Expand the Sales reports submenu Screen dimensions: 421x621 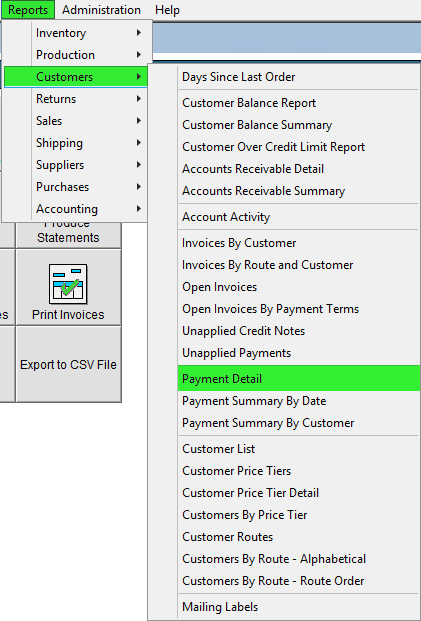click(x=76, y=121)
